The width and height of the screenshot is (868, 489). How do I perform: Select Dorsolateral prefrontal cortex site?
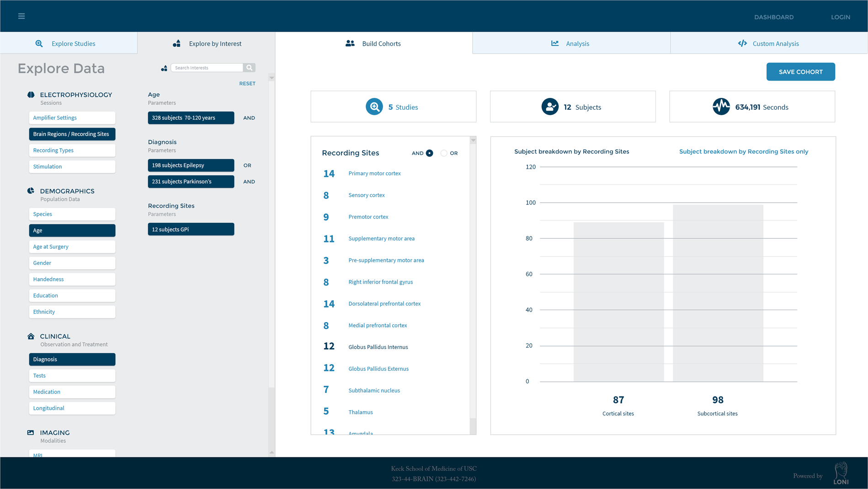pyautogui.click(x=384, y=304)
